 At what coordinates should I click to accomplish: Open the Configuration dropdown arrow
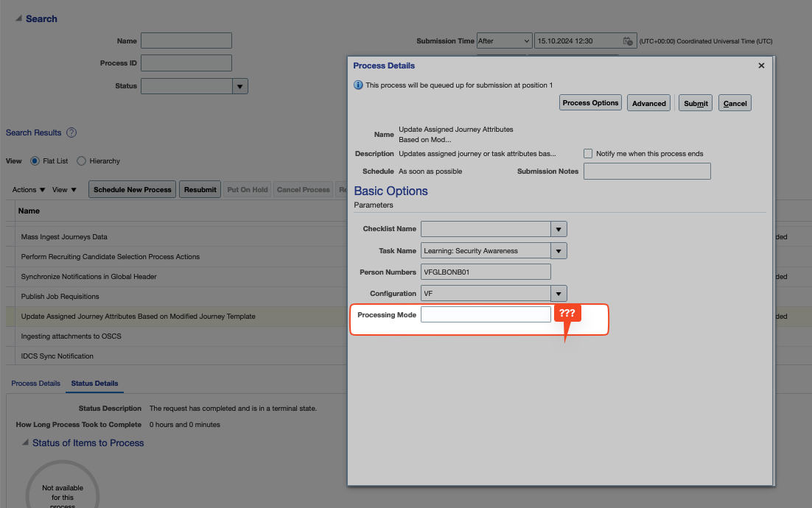[558, 293]
